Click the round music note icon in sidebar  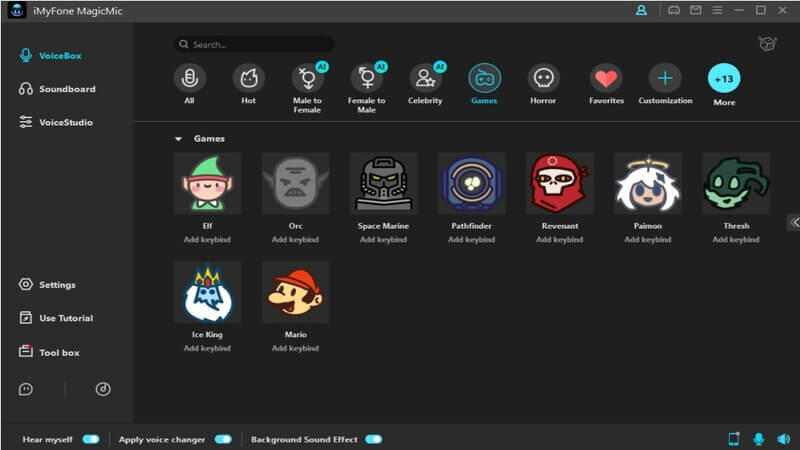tap(103, 389)
